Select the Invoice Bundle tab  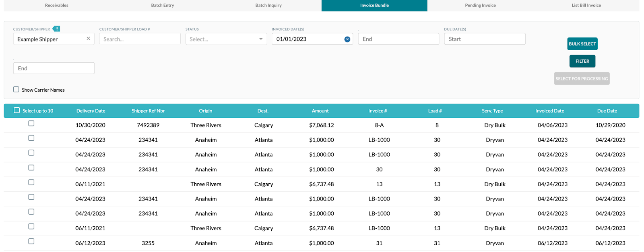point(374,5)
